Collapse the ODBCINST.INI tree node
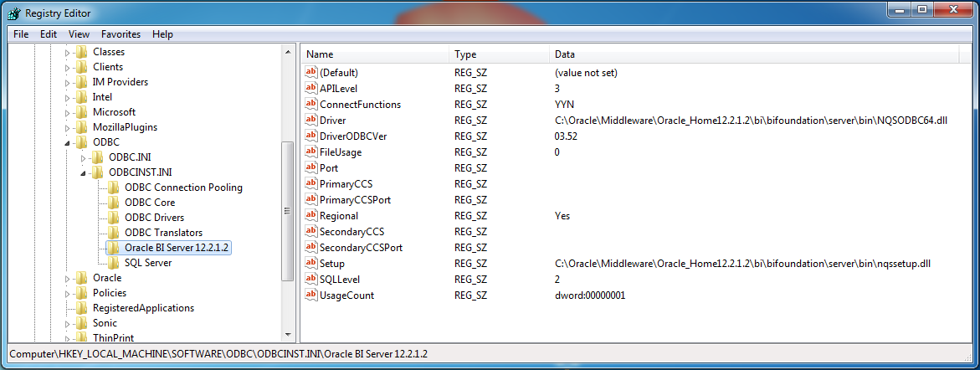The height and width of the screenshot is (370, 980). tap(83, 173)
